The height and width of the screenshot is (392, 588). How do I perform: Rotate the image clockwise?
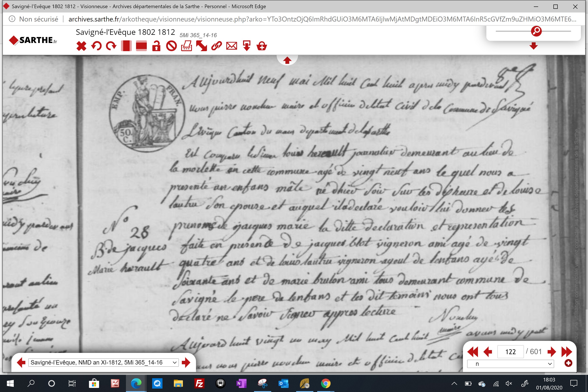click(111, 46)
